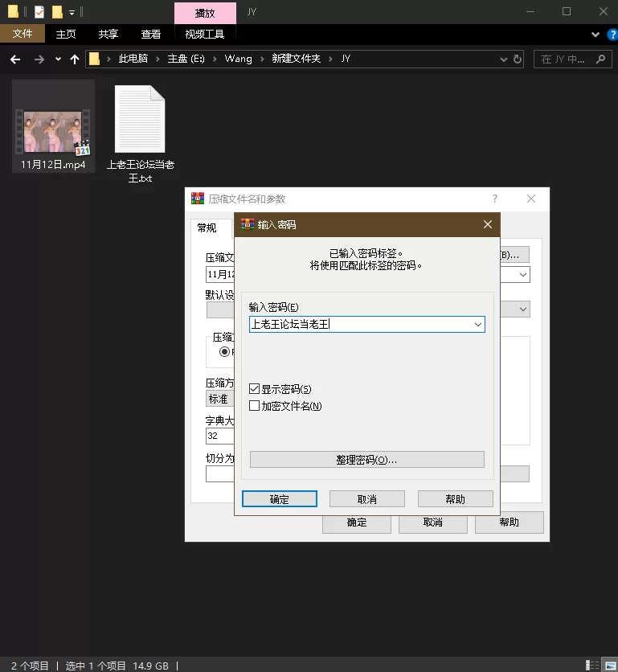The image size is (618, 672).
Task: Click the ? help icon in 压缩文件名和参数 title bar
Action: pos(495,199)
